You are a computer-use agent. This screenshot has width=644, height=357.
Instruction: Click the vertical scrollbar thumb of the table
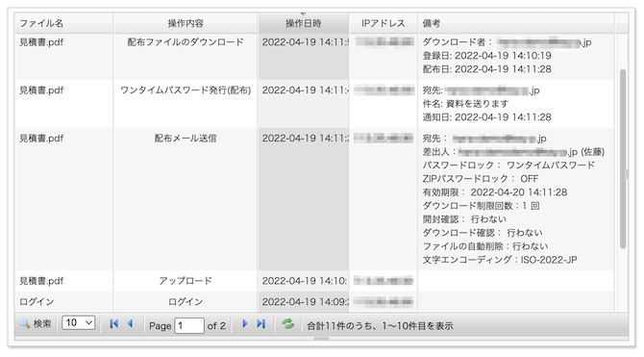point(623,159)
